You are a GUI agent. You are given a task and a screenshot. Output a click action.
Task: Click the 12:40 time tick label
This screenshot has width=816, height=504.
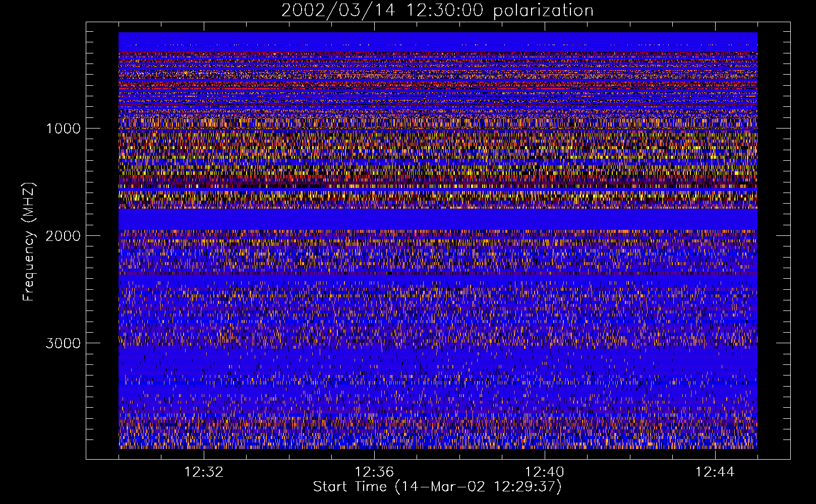(x=545, y=472)
